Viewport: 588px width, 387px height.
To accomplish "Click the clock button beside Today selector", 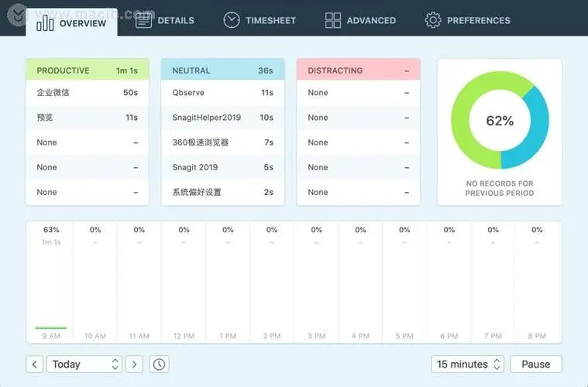I will [x=159, y=364].
